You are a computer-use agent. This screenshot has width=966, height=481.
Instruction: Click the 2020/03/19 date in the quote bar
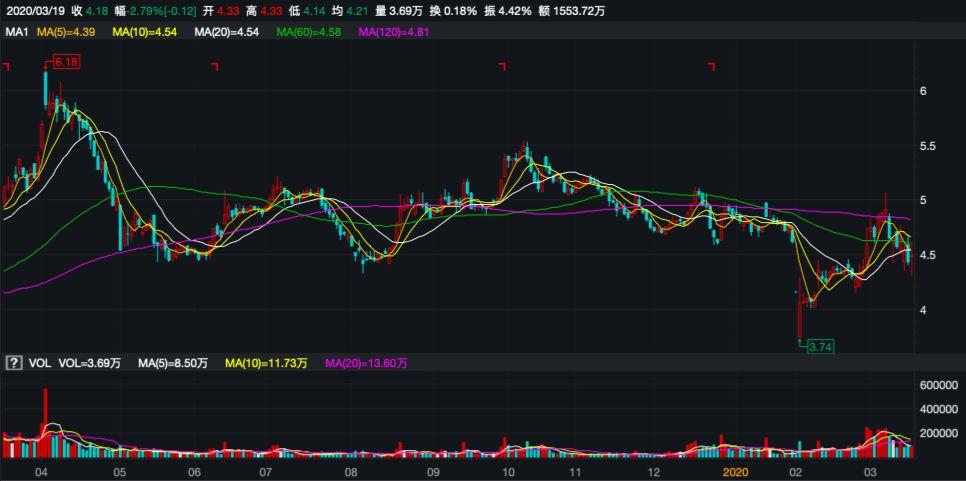(x=32, y=11)
